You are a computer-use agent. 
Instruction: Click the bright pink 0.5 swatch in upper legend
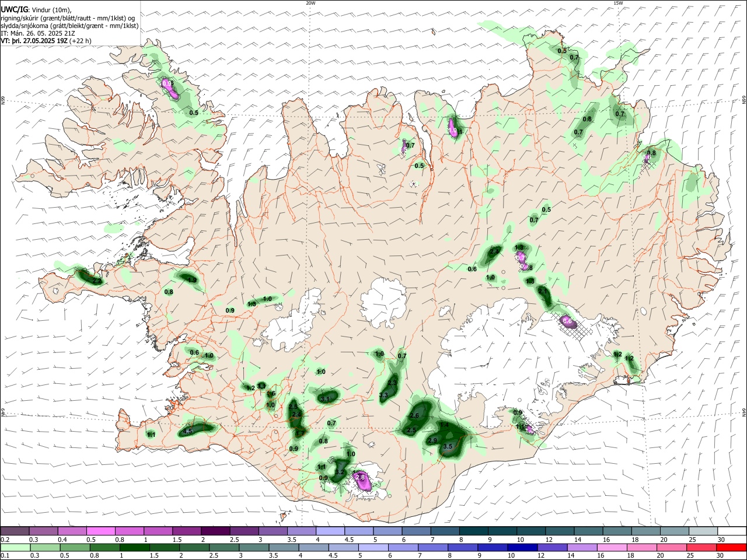tap(100, 531)
